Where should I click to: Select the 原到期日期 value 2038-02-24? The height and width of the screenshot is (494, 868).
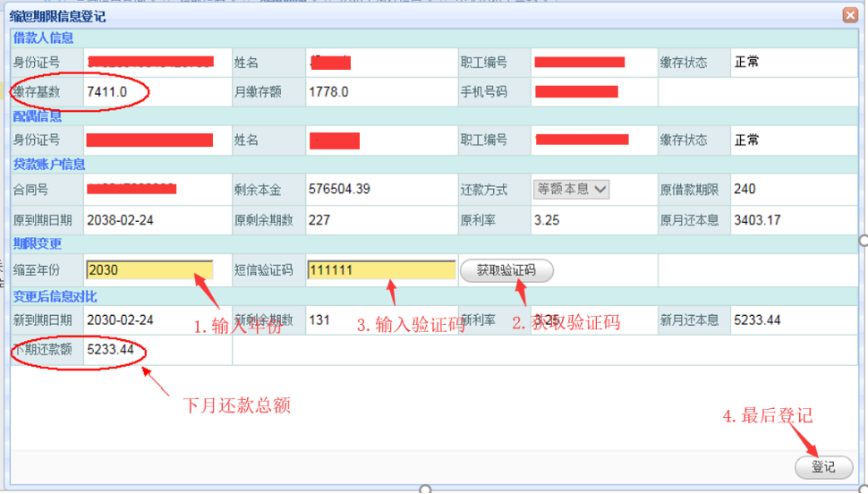click(x=120, y=220)
